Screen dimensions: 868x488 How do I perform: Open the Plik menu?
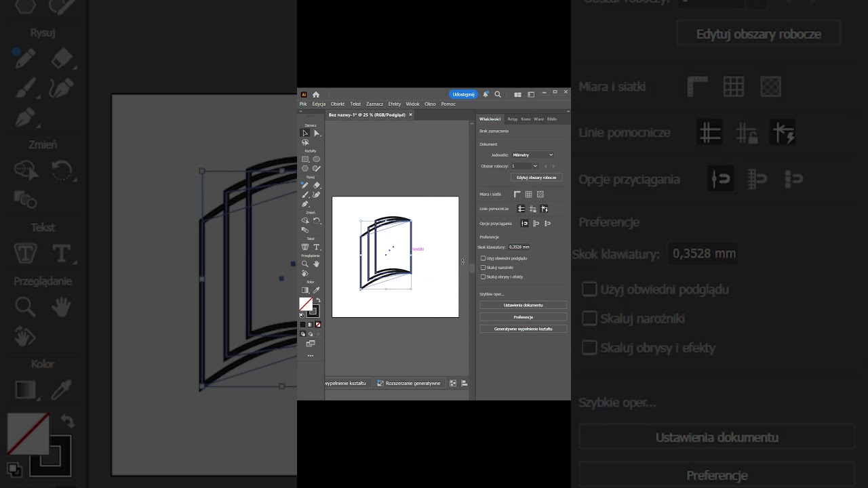[303, 104]
